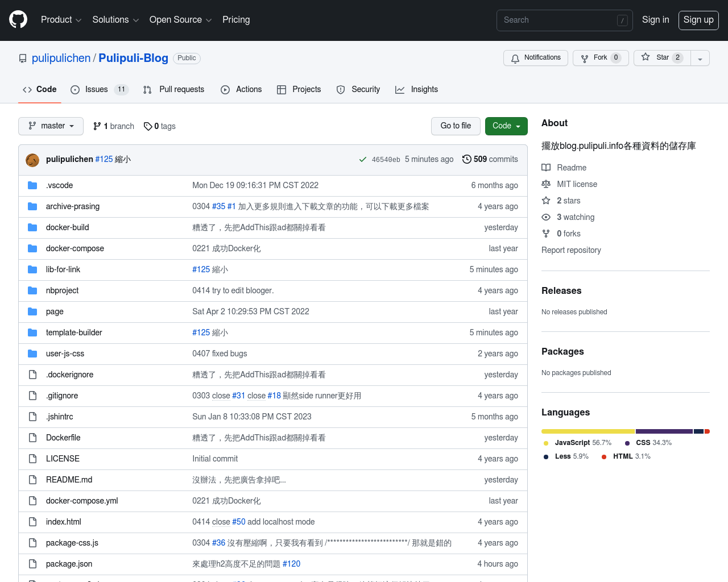Click the CSS purple language bar segment
This screenshot has width=728, height=582.
coord(664,431)
